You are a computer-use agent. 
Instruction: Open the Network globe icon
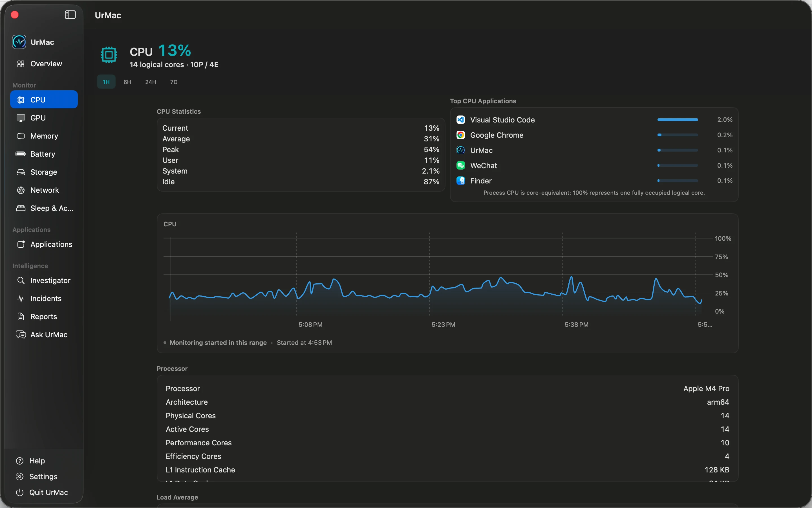pos(21,190)
